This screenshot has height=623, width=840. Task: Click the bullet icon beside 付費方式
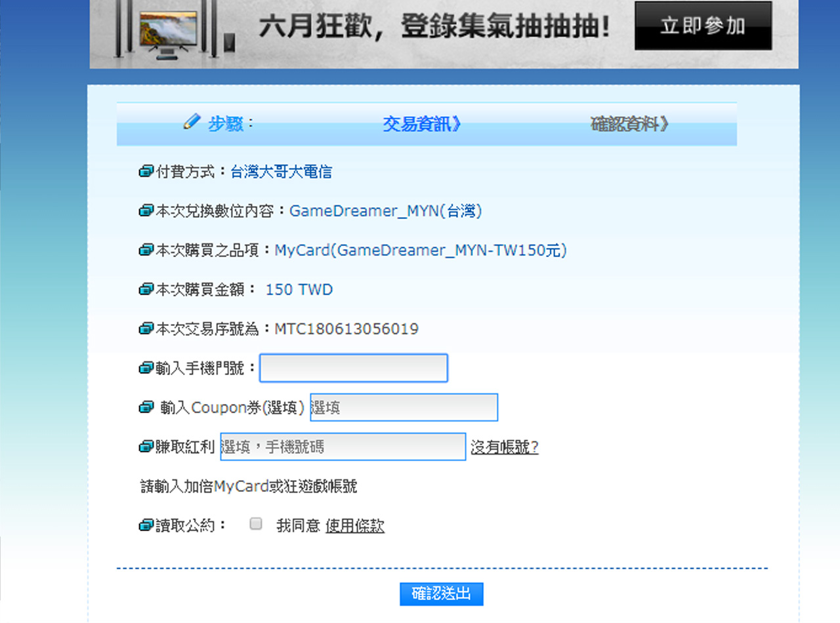tap(146, 172)
